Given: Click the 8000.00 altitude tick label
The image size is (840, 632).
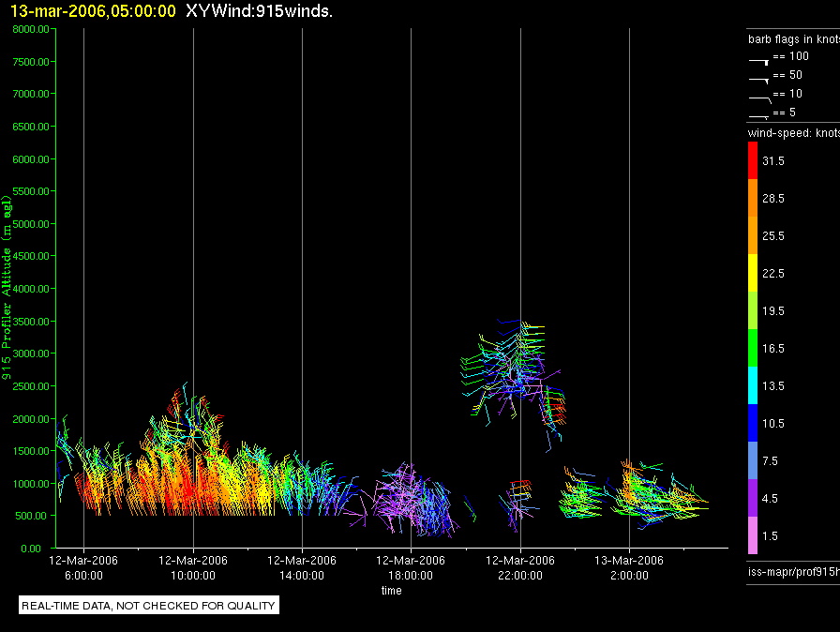Looking at the screenshot, I should click(31, 29).
